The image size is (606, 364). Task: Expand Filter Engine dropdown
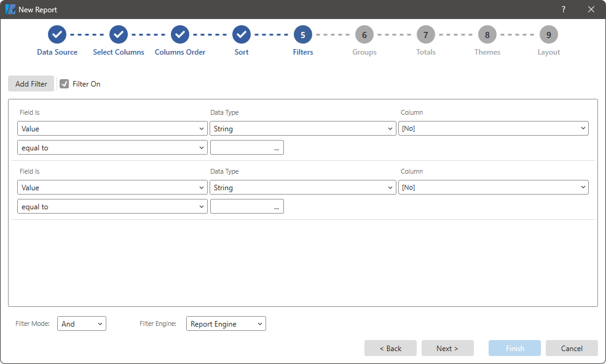click(226, 324)
